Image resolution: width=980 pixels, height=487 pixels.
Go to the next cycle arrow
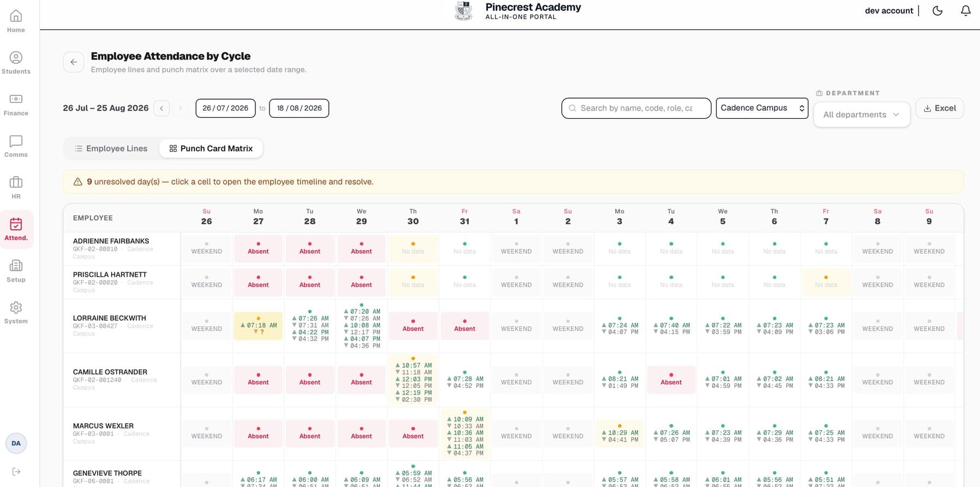pos(180,108)
